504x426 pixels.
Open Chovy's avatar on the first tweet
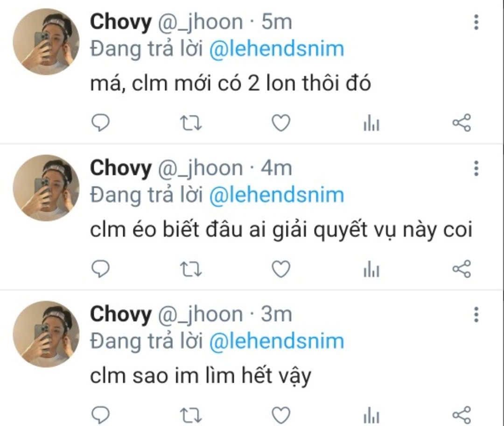[x=46, y=42]
